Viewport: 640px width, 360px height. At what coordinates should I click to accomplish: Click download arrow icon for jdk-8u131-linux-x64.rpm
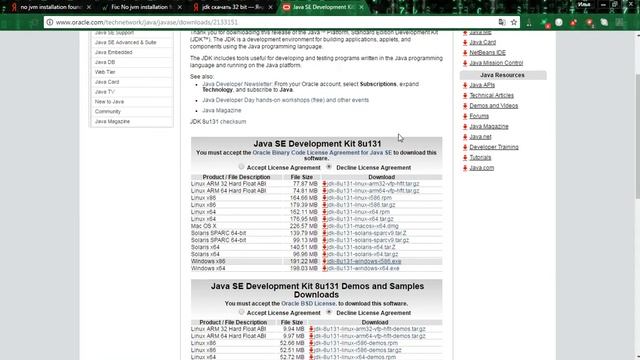324,212
